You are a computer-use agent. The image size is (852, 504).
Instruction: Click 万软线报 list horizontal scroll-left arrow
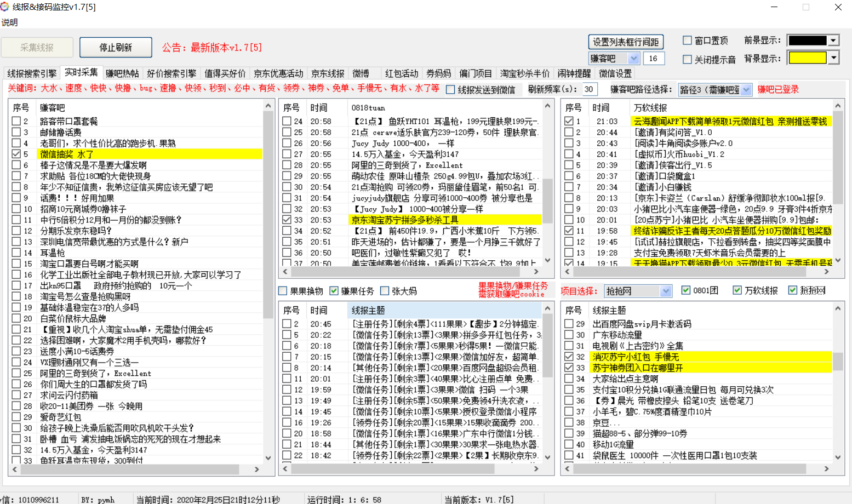pyautogui.click(x=568, y=271)
